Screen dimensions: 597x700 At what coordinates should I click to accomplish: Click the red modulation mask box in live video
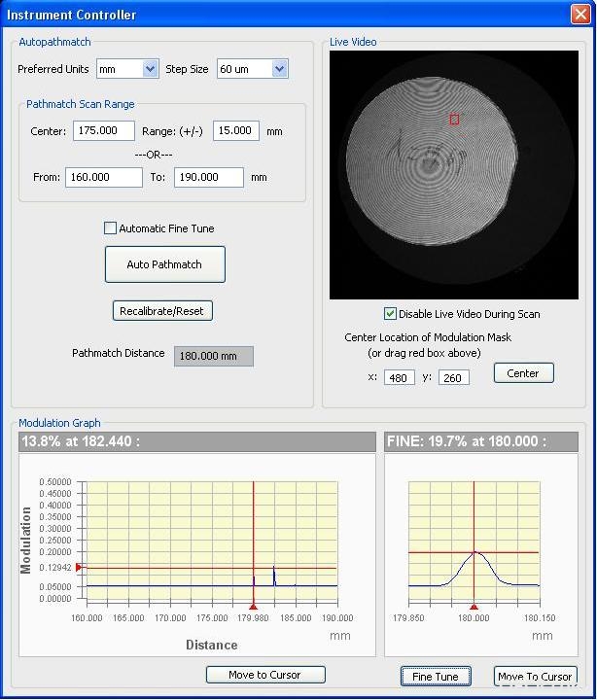[454, 120]
